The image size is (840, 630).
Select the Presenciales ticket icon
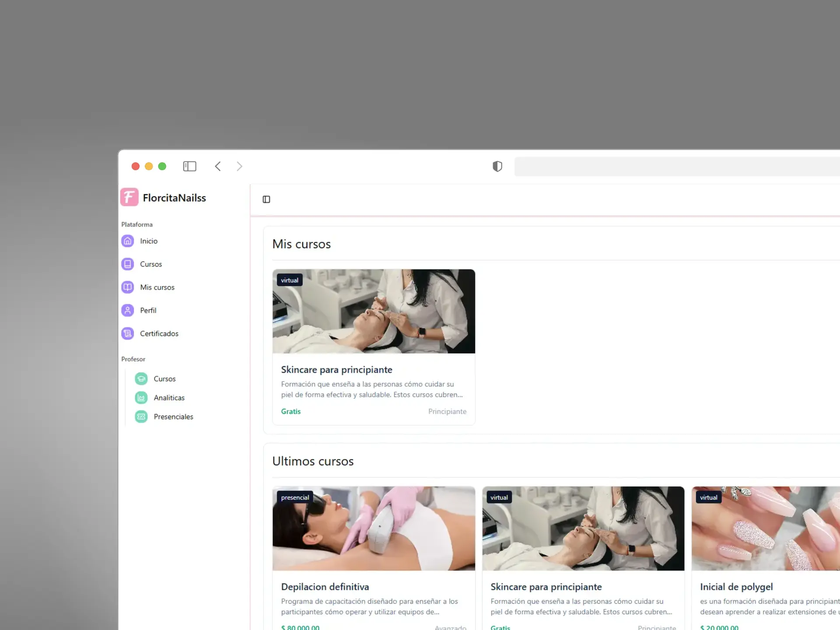(141, 417)
